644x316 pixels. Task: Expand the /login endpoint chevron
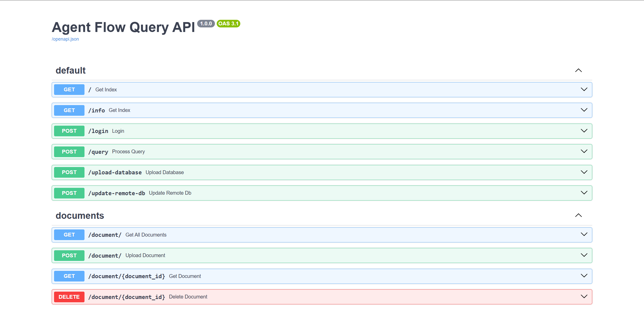pyautogui.click(x=584, y=131)
